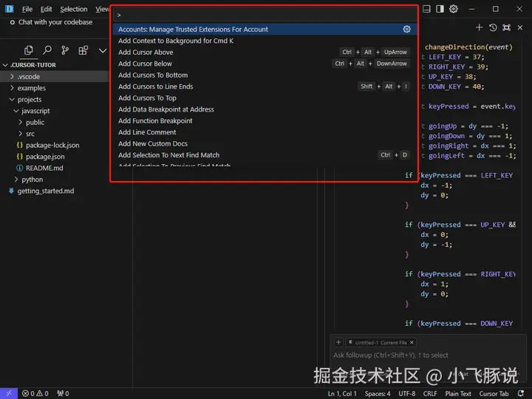Toggle the bottom panel layout icon
This screenshot has height=399, width=532.
(426, 9)
